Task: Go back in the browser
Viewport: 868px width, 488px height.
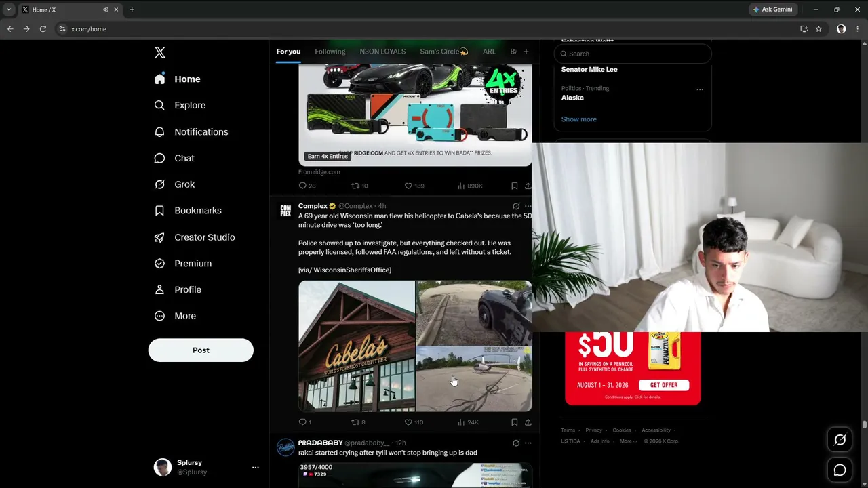Action: tap(10, 29)
